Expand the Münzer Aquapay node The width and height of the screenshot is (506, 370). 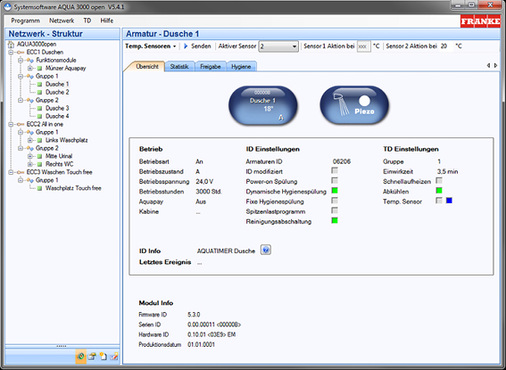pos(30,68)
